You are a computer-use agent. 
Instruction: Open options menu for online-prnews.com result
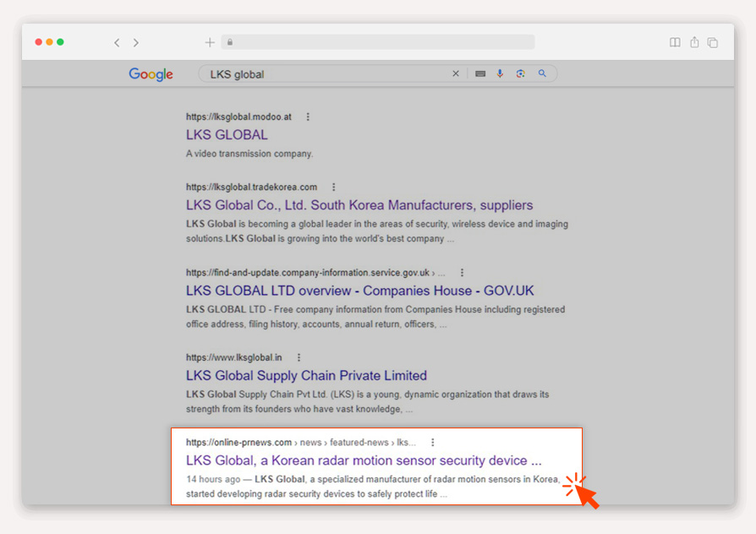click(x=432, y=442)
